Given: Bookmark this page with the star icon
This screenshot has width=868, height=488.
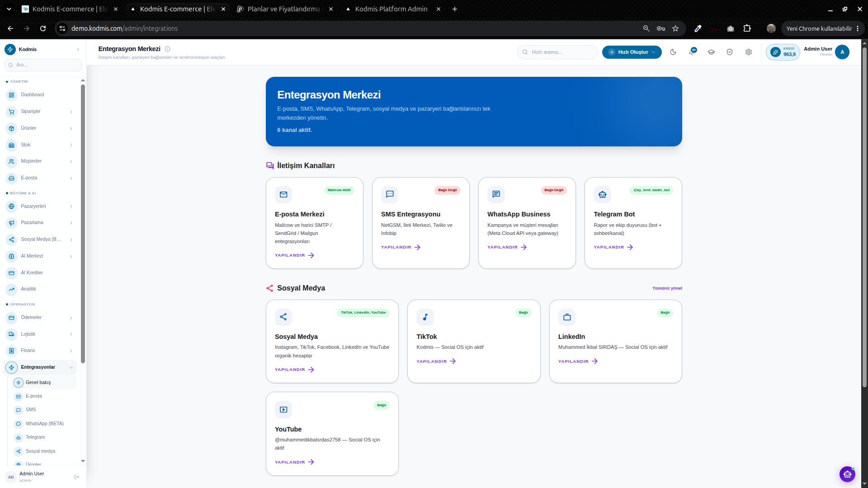Looking at the screenshot, I should pos(675,28).
